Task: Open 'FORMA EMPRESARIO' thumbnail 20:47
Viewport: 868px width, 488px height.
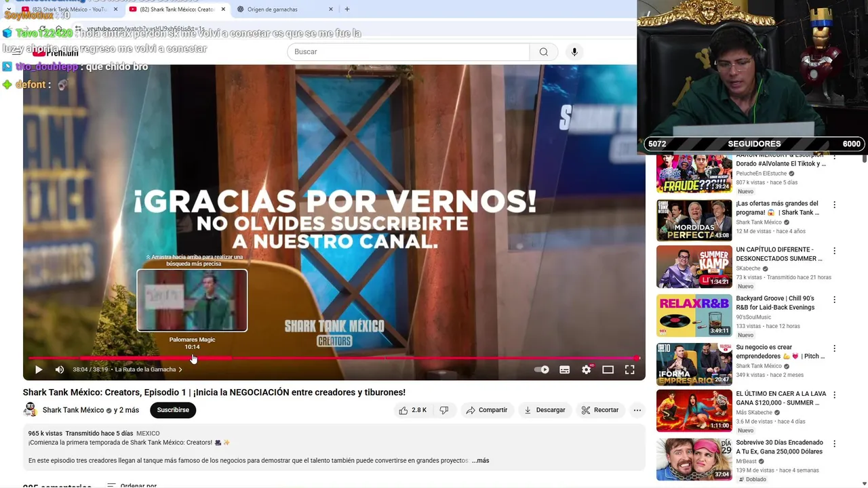Action: (x=694, y=364)
